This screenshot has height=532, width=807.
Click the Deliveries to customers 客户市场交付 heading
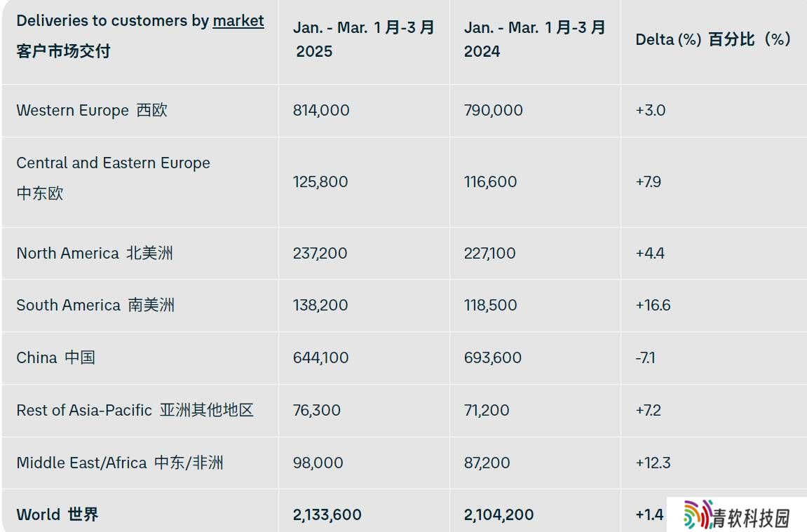tap(140, 36)
